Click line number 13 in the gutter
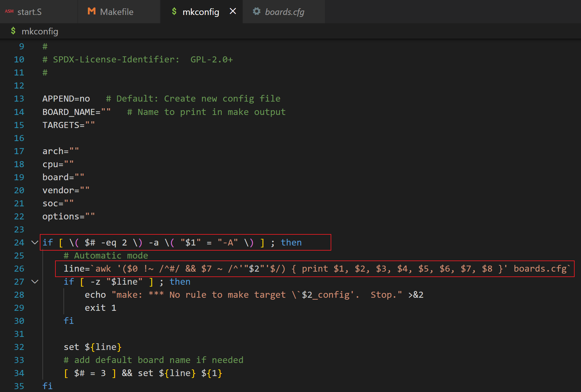This screenshot has height=392, width=581. [x=19, y=99]
